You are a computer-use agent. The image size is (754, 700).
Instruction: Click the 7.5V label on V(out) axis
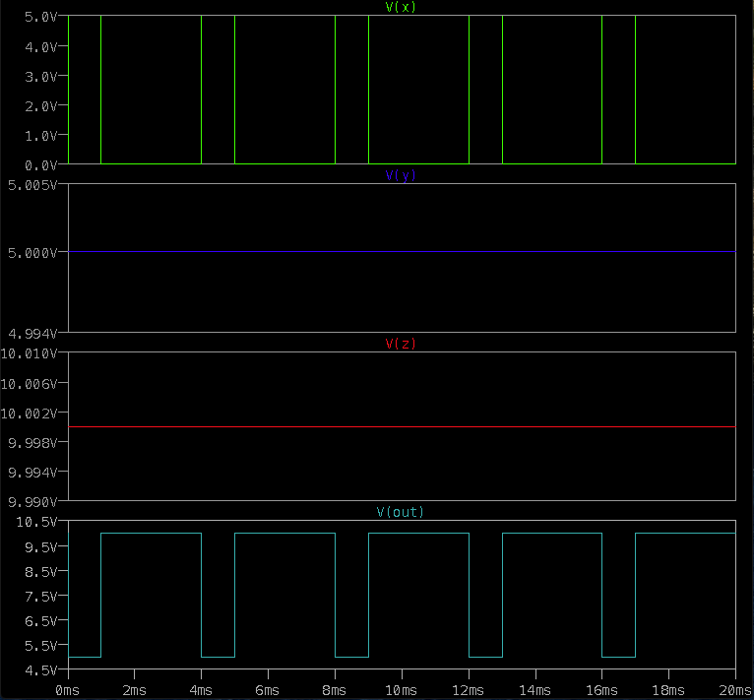(41, 597)
